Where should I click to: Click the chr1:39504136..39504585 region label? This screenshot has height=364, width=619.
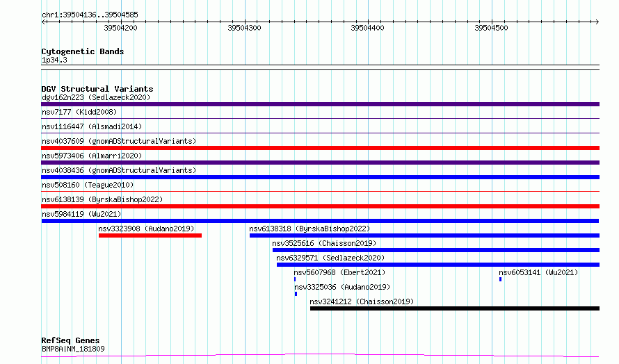pos(90,15)
